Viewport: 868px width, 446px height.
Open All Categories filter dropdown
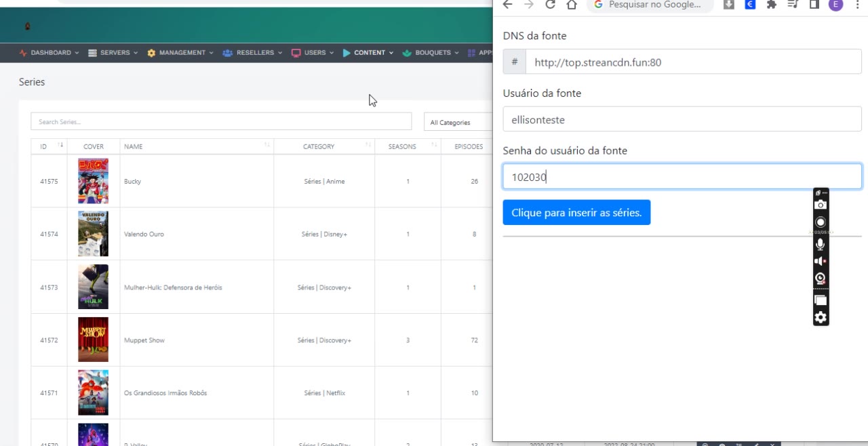[x=458, y=122]
